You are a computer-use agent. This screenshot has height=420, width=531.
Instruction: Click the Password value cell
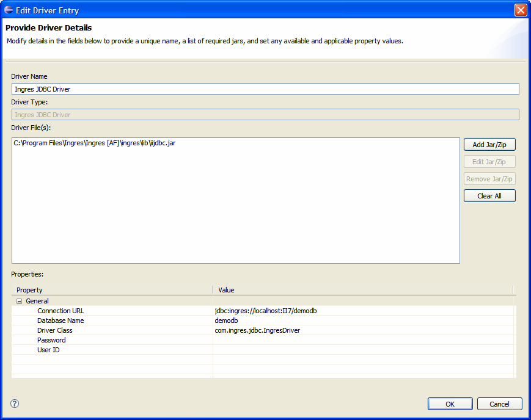[364, 340]
